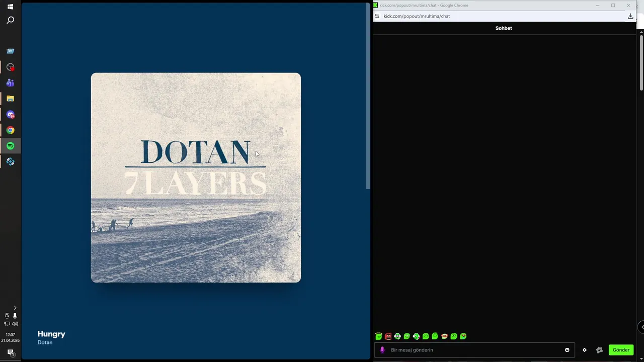
Task: Open the Windows Start menu
Action: 10,7
